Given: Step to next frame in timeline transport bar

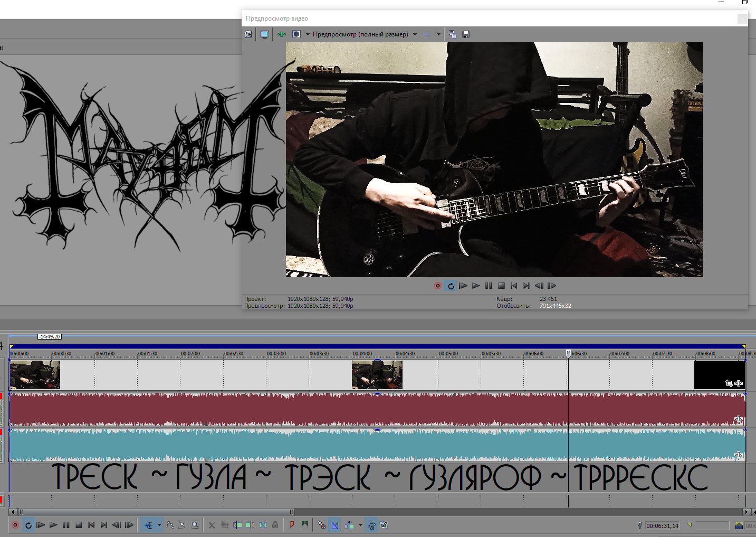Looking at the screenshot, I should (x=129, y=525).
